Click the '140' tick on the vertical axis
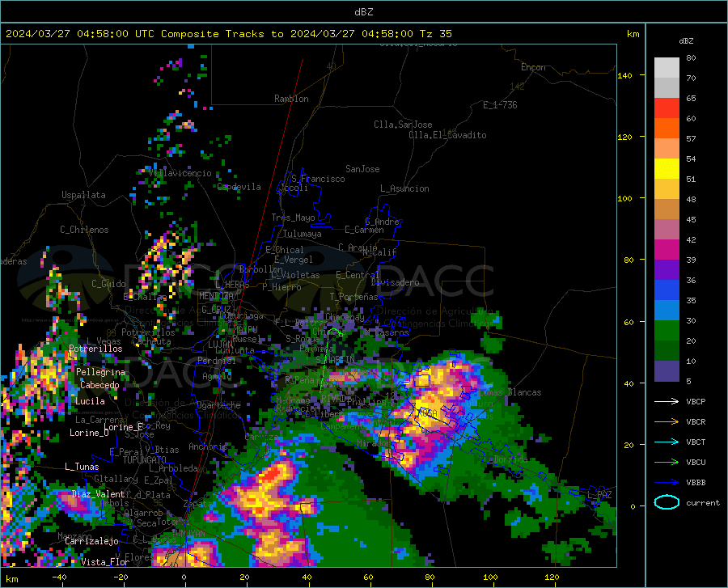The width and height of the screenshot is (728, 588). [x=624, y=75]
